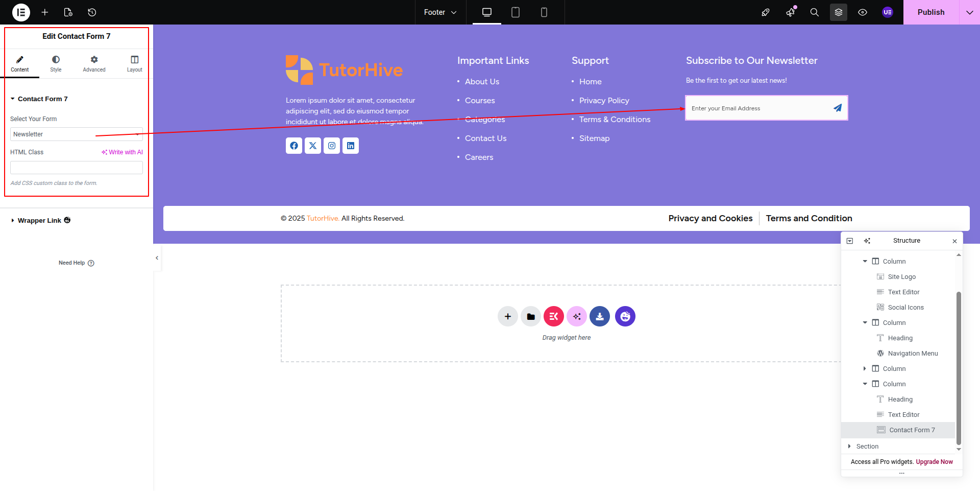This screenshot has height=491, width=980.
Task: Click the Structure panel vertical scrollbar
Action: pos(958,368)
